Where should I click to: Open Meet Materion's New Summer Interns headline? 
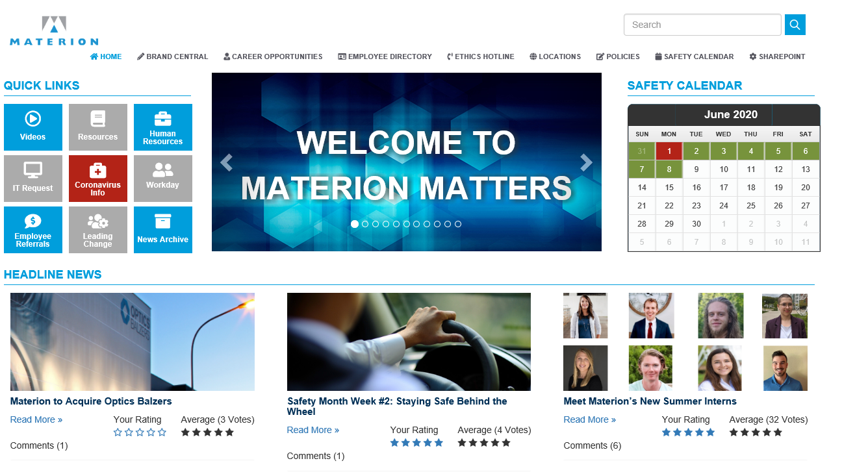click(x=650, y=401)
